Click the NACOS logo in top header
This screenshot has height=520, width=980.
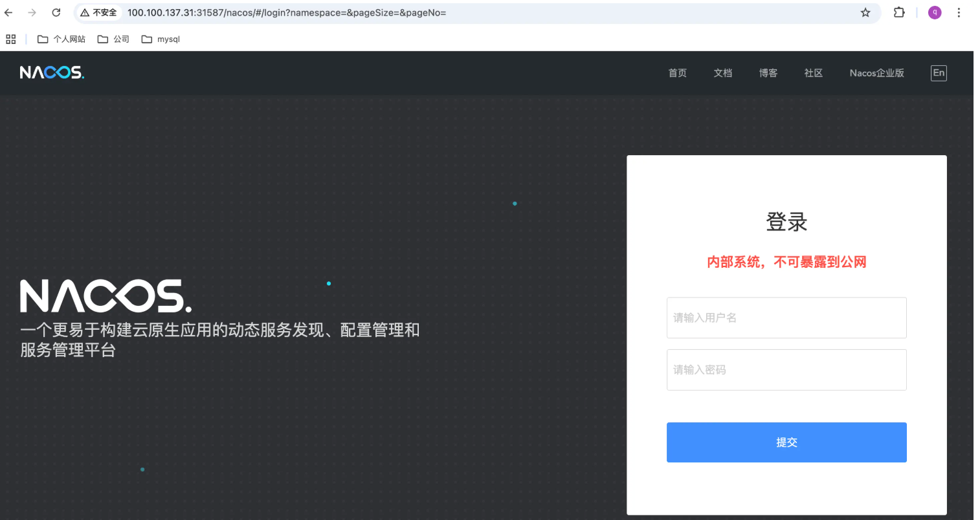click(x=52, y=72)
